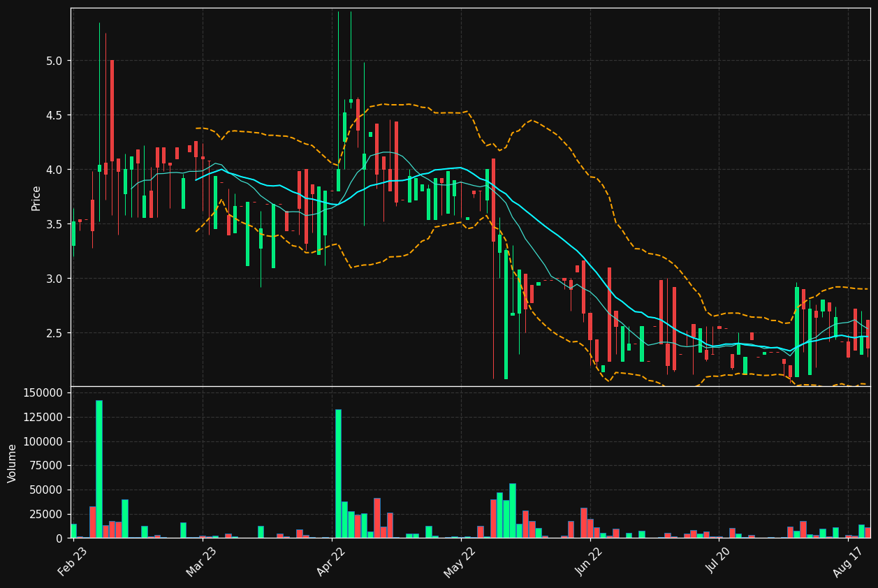Click the tall red candlestick reaching 5.0
The height and width of the screenshot is (588, 878).
click(x=112, y=111)
